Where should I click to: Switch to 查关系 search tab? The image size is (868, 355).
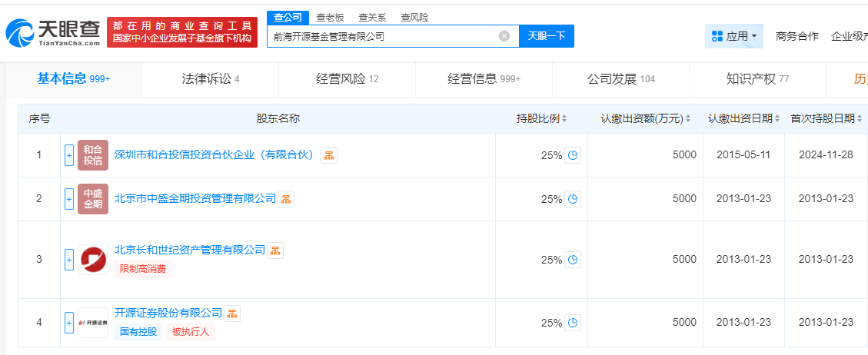[372, 18]
